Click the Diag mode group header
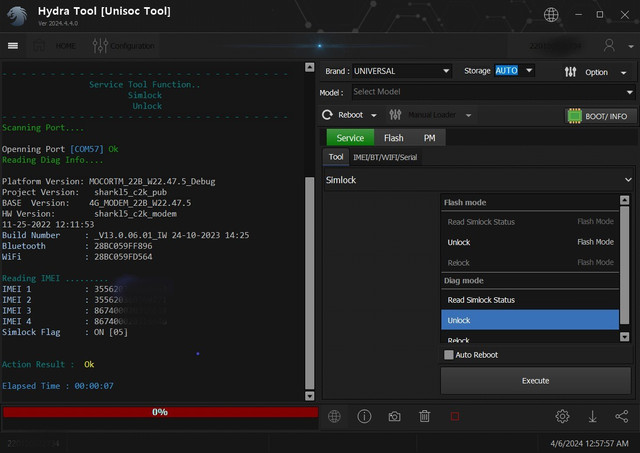Image resolution: width=640 pixels, height=453 pixels. [530, 281]
